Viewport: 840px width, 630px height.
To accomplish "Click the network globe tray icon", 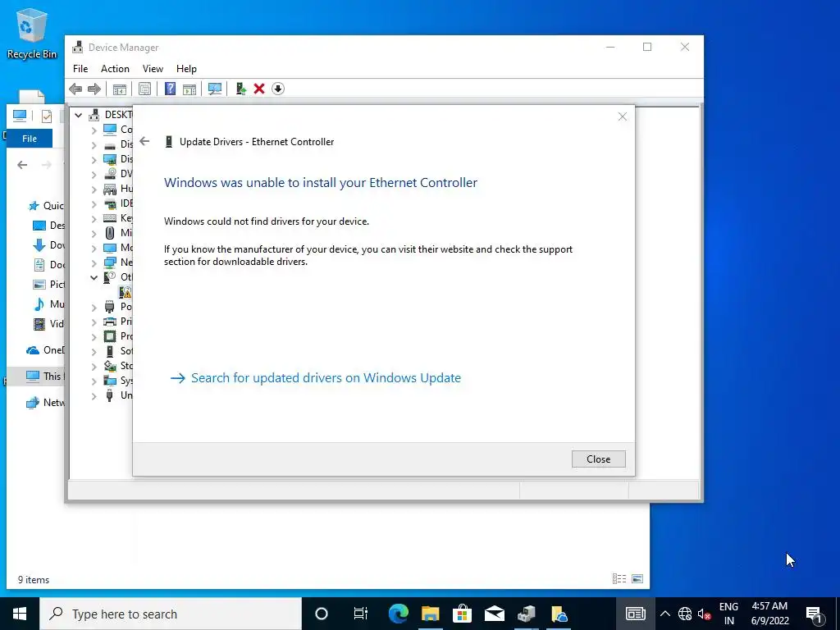I will pyautogui.click(x=685, y=614).
